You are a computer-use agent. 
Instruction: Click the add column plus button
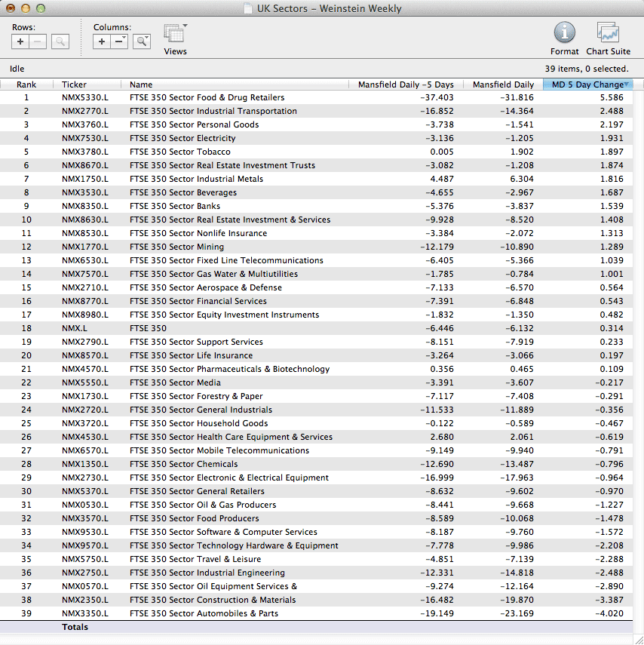point(102,42)
